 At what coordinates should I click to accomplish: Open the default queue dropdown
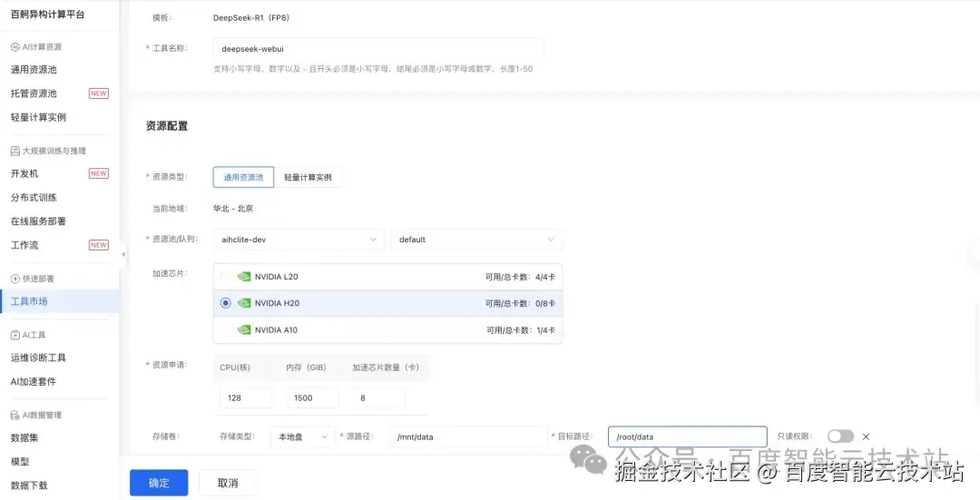(476, 240)
